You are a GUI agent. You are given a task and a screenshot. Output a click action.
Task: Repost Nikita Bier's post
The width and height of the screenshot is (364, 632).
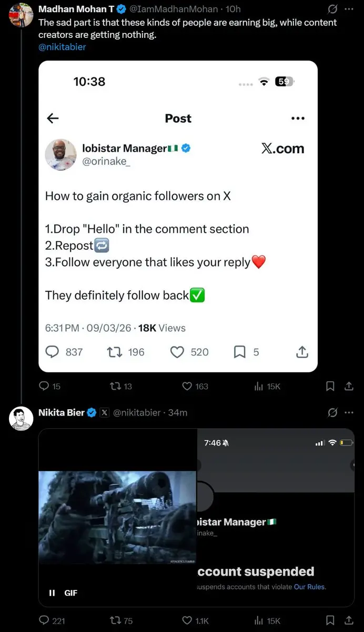pos(115,620)
